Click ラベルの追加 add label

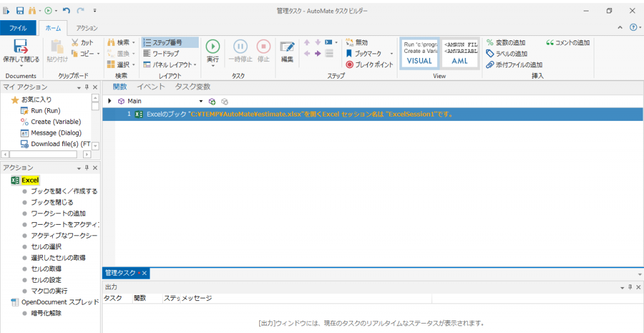(x=507, y=54)
